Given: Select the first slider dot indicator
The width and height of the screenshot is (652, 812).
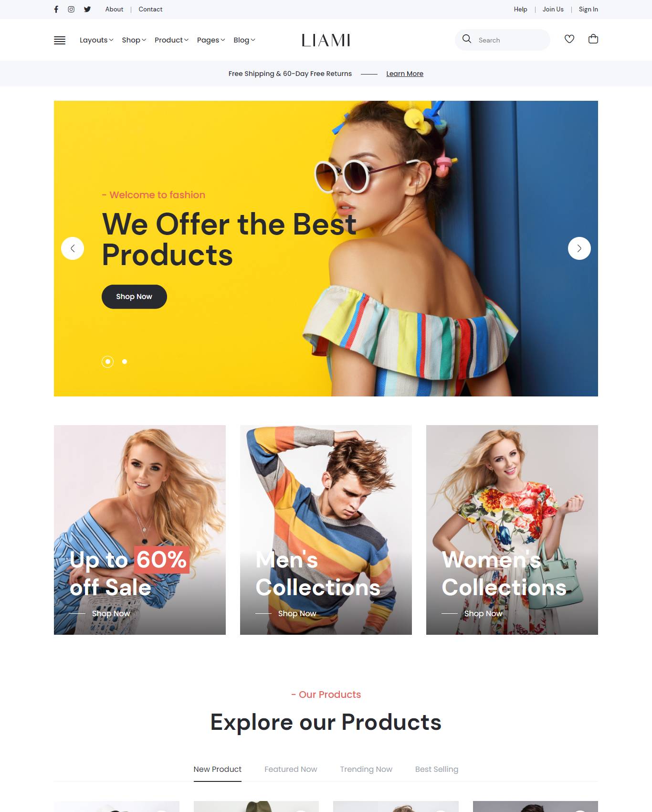Looking at the screenshot, I should (108, 362).
